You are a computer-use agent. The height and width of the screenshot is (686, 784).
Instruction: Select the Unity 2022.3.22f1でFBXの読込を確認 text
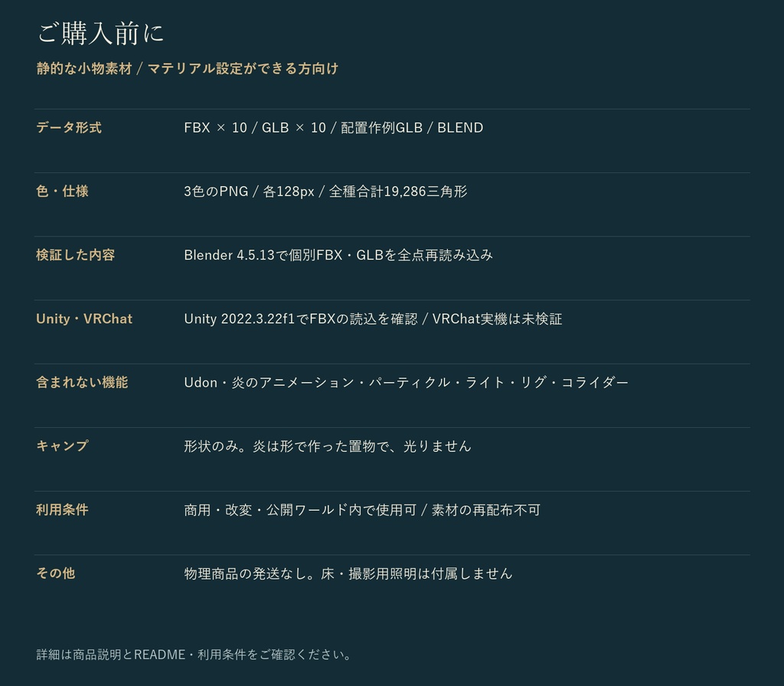300,318
